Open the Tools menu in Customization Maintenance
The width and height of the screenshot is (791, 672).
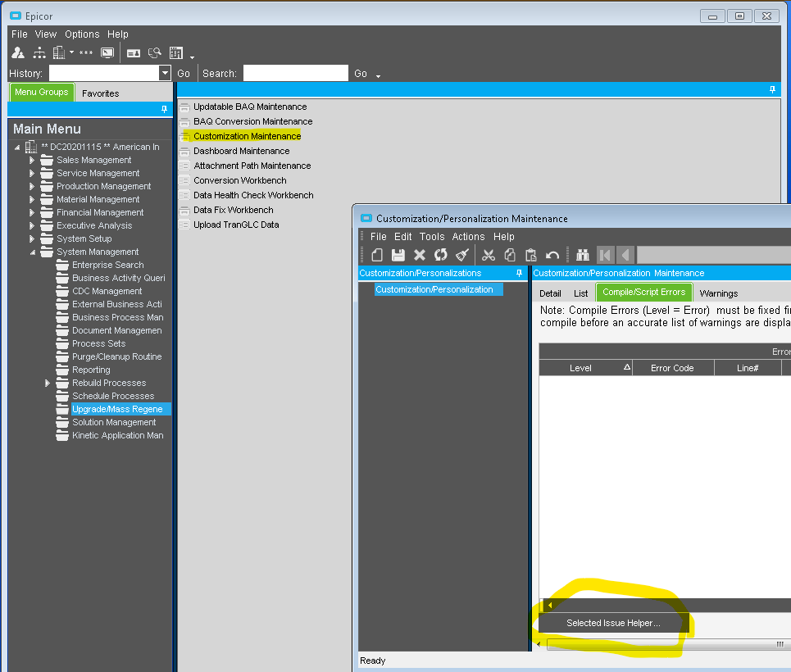coord(432,237)
